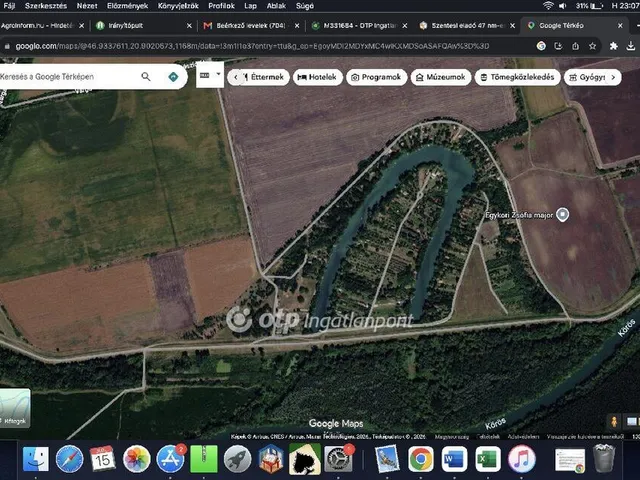Click the volume icon in menu bar
The width and height of the screenshot is (640, 480).
[563, 6]
